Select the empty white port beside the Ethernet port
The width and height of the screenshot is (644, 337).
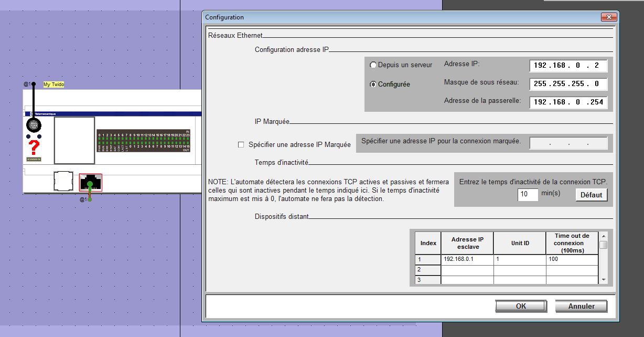point(63,181)
